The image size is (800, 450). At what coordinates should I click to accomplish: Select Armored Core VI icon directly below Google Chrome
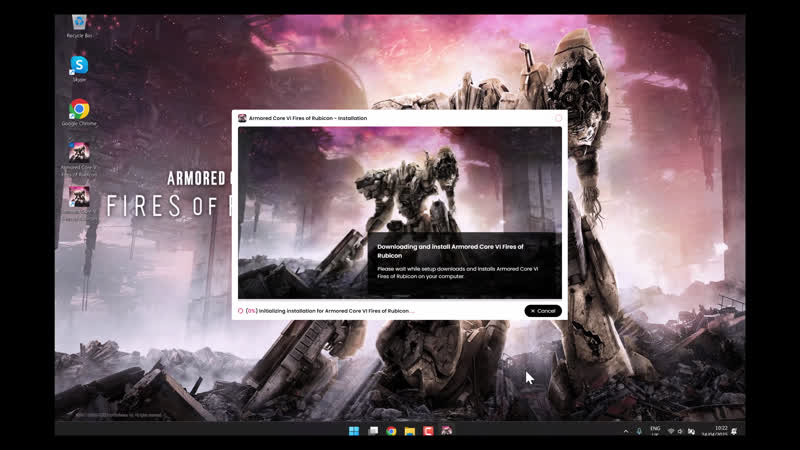click(x=79, y=159)
